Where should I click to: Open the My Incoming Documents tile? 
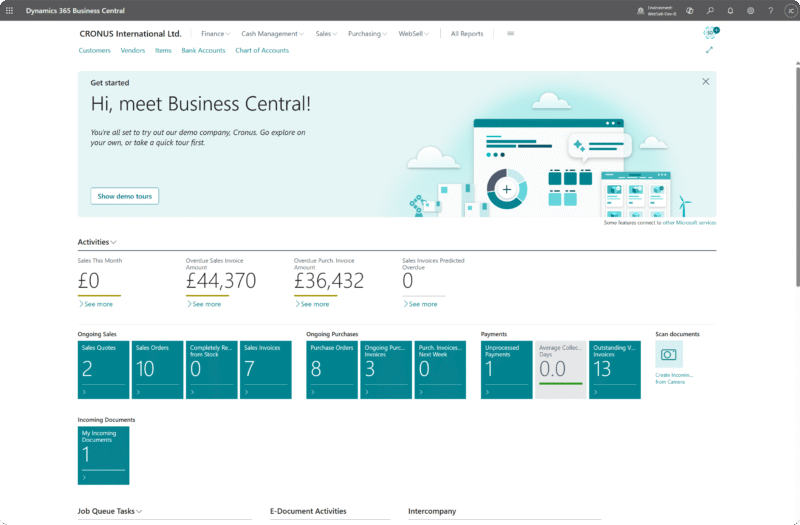(x=104, y=456)
